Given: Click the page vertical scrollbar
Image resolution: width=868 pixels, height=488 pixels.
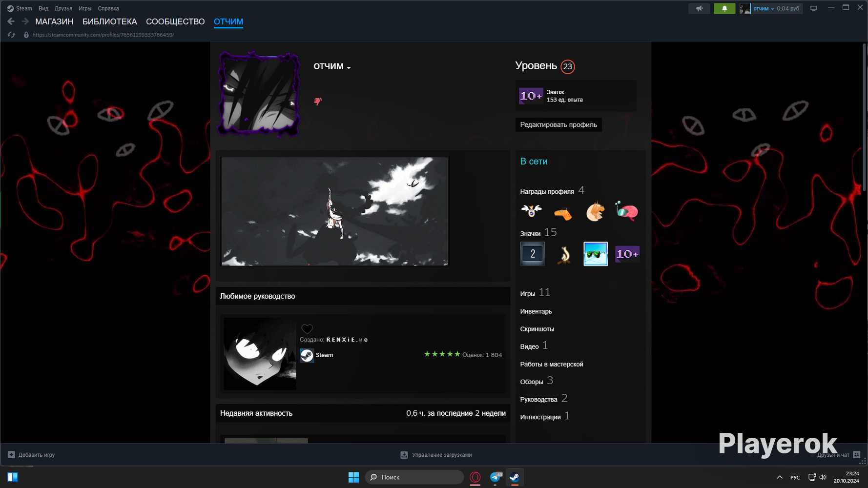Looking at the screenshot, I should click(865, 117).
